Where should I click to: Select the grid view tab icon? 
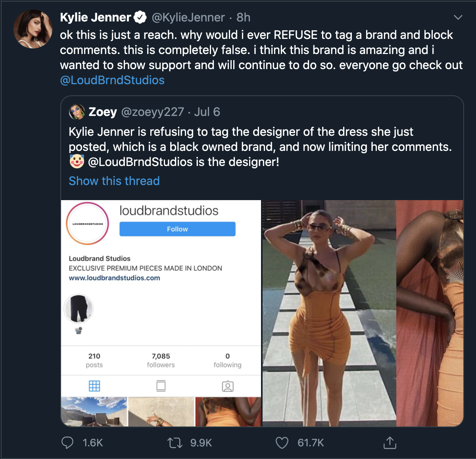point(94,386)
